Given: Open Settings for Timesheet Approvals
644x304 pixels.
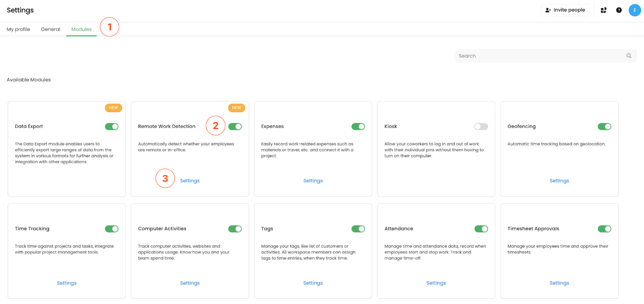Looking at the screenshot, I should tap(559, 283).
